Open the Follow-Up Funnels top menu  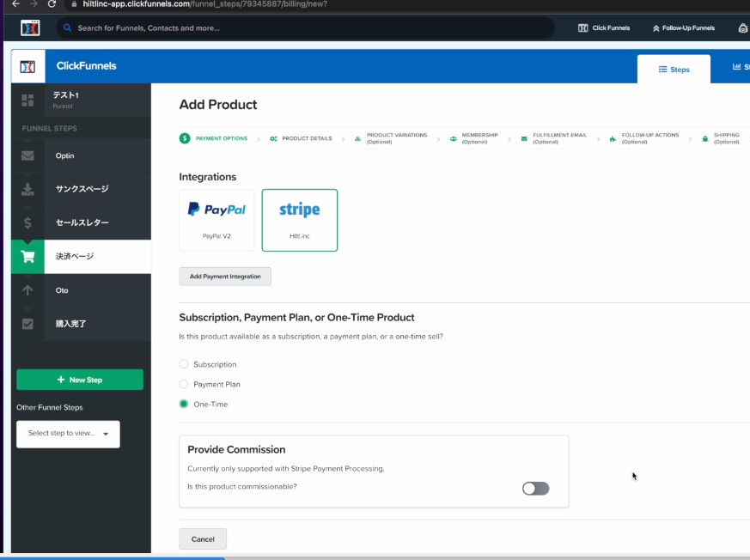pos(684,28)
